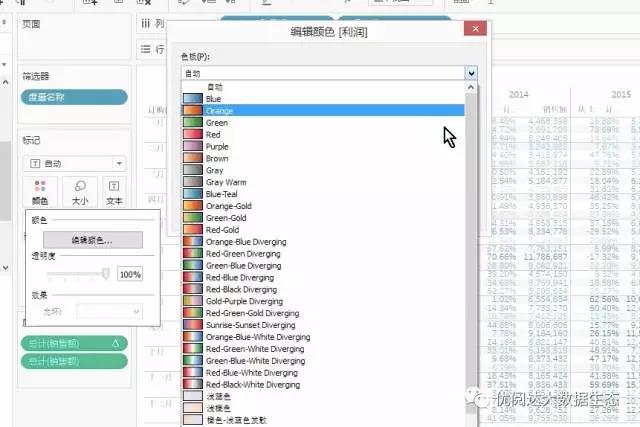
Task: Click the 100% transparency input field
Action: (130, 274)
